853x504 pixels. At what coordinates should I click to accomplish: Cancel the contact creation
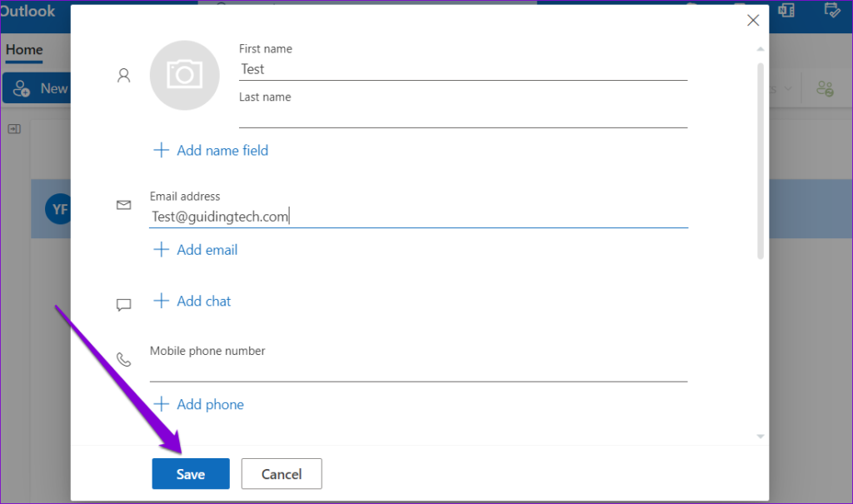pos(281,473)
